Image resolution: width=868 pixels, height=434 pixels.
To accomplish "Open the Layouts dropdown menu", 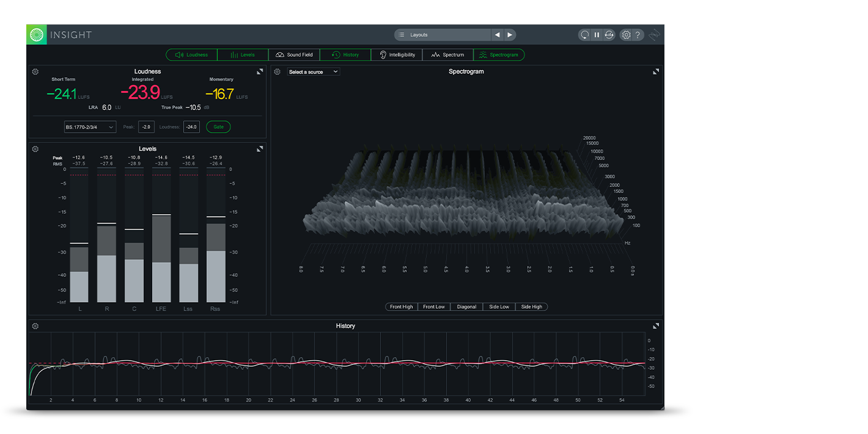I will (443, 35).
